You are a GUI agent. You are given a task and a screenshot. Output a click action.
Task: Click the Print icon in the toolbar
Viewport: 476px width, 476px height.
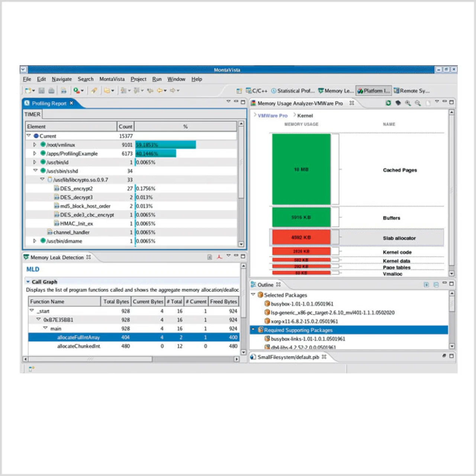pos(51,90)
